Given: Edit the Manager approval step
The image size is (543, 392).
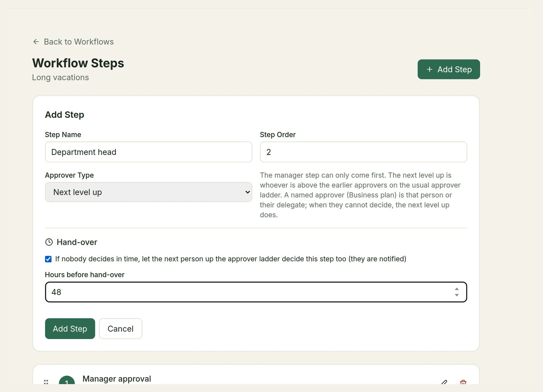Looking at the screenshot, I should 444,382.
